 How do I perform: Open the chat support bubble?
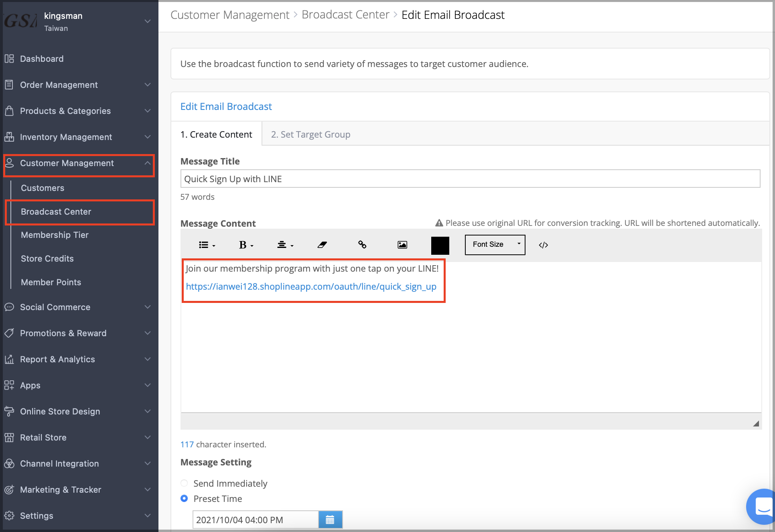761,506
